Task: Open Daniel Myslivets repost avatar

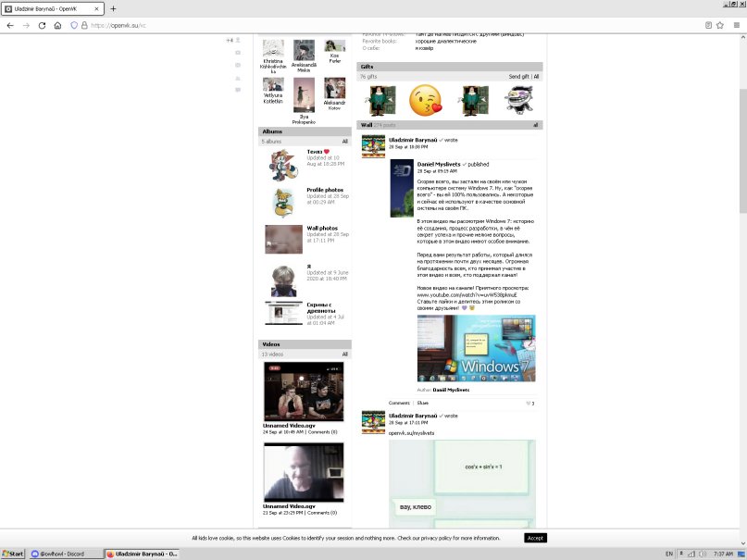Action: coord(402,188)
